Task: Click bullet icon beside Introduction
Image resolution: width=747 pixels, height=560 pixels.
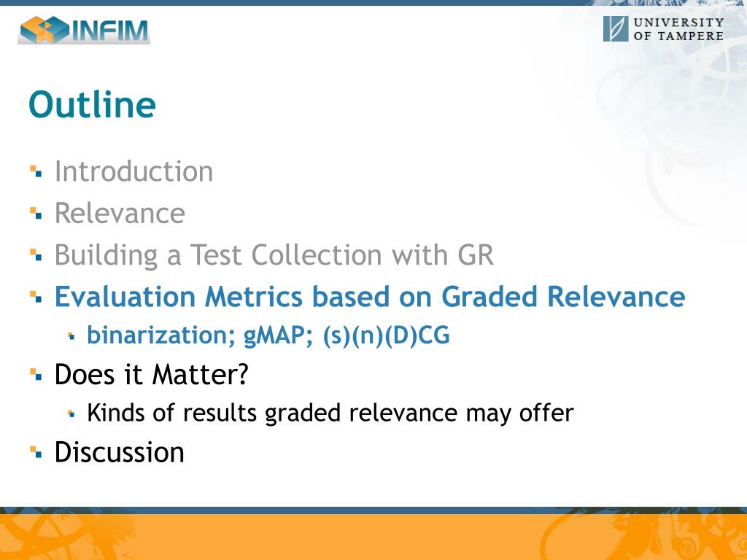Action: pos(36,171)
